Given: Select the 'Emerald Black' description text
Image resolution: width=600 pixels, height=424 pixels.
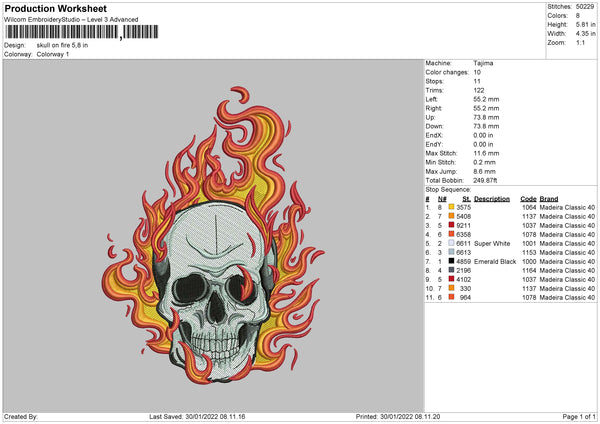Looking at the screenshot, I should point(495,262).
